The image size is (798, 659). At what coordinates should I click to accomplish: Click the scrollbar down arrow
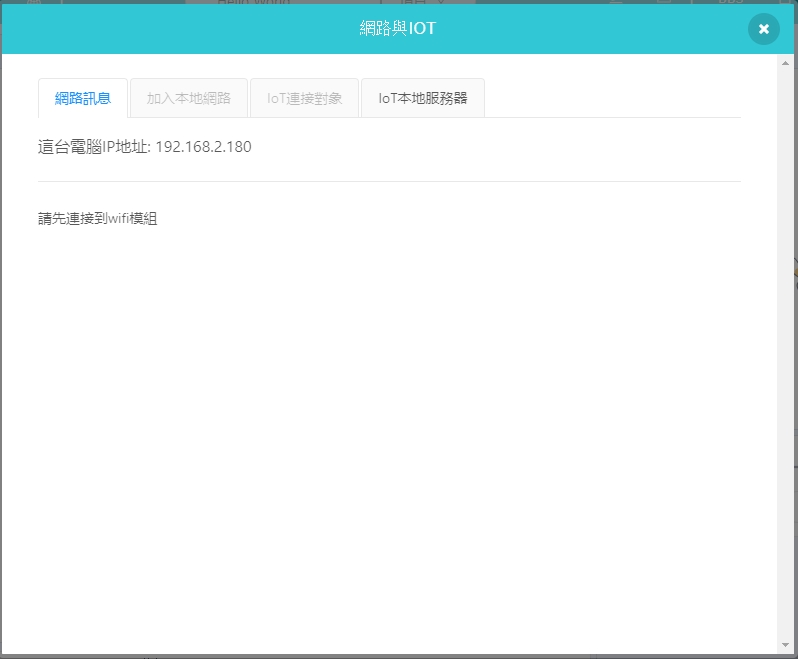pyautogui.click(x=785, y=645)
